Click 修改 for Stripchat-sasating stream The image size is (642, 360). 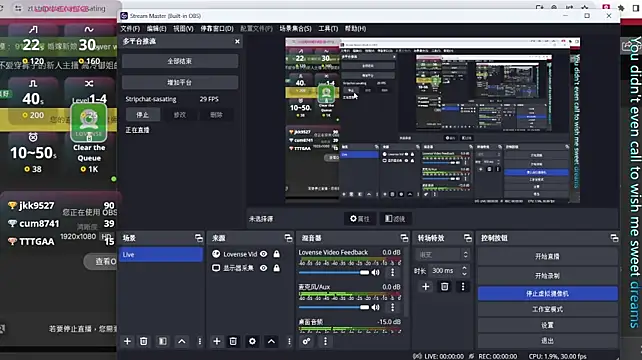tap(180, 115)
